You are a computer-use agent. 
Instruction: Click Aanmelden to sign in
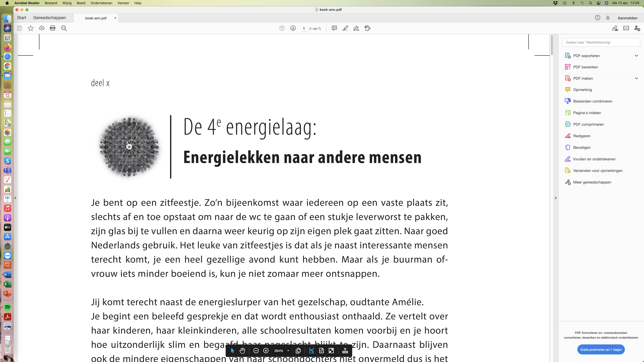point(627,18)
